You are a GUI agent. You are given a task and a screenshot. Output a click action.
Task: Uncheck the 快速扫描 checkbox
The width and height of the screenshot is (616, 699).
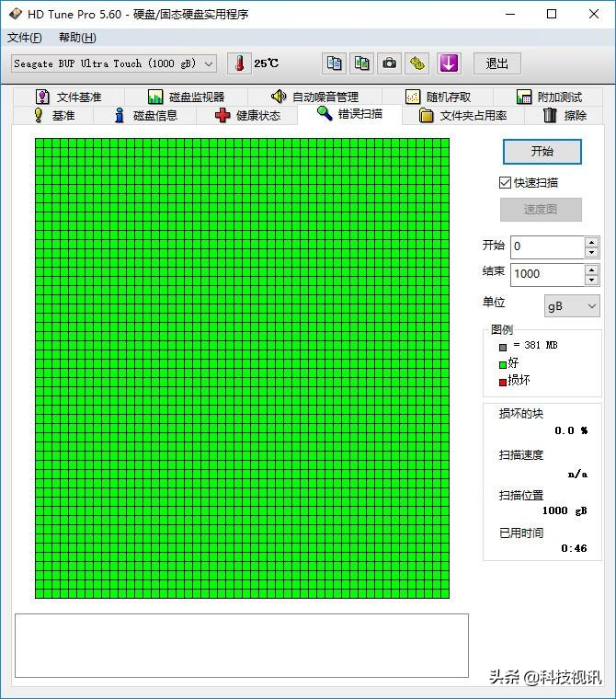point(505,182)
